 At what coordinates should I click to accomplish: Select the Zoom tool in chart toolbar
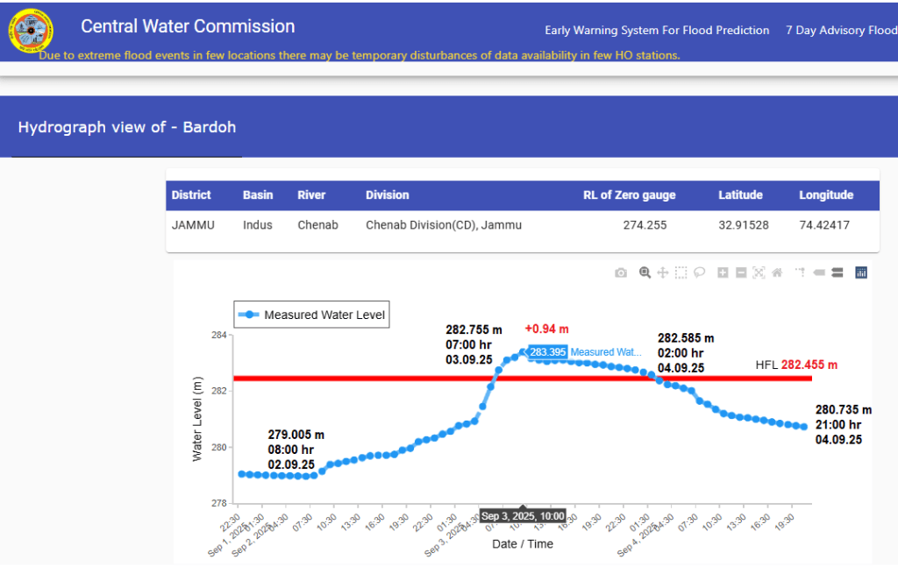coord(645,273)
